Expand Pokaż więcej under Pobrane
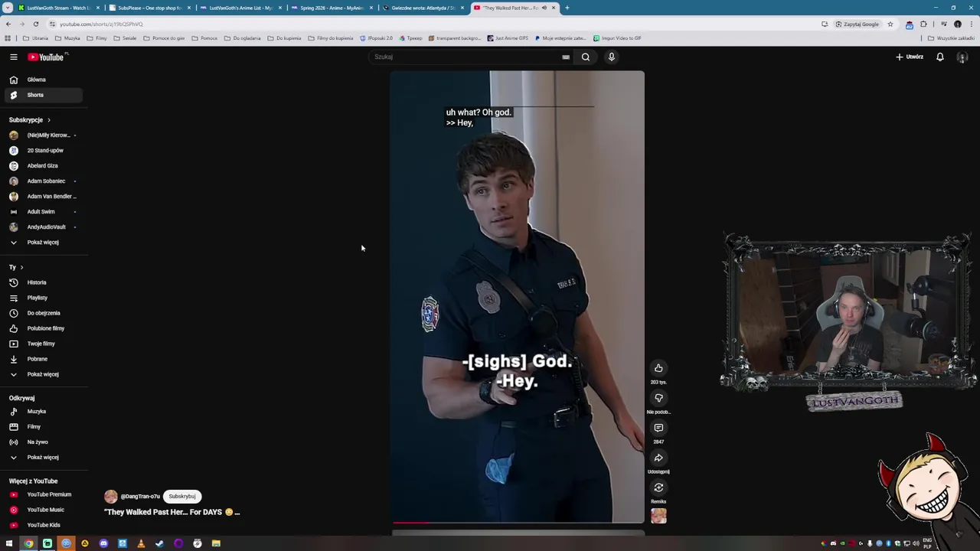 [43, 374]
